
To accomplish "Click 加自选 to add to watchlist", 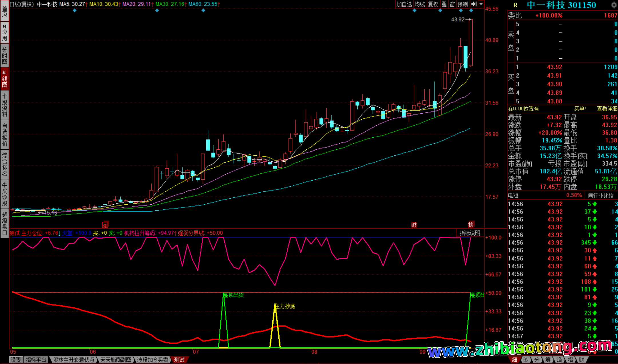I will (x=404, y=4).
